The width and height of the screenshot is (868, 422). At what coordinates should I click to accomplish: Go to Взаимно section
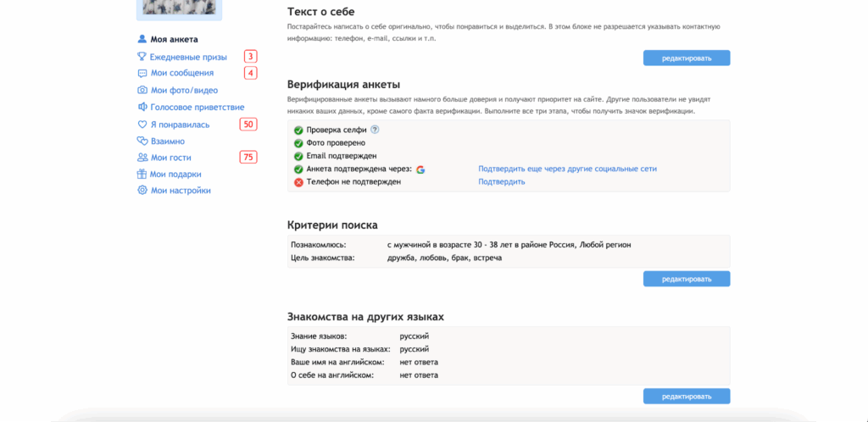click(167, 142)
